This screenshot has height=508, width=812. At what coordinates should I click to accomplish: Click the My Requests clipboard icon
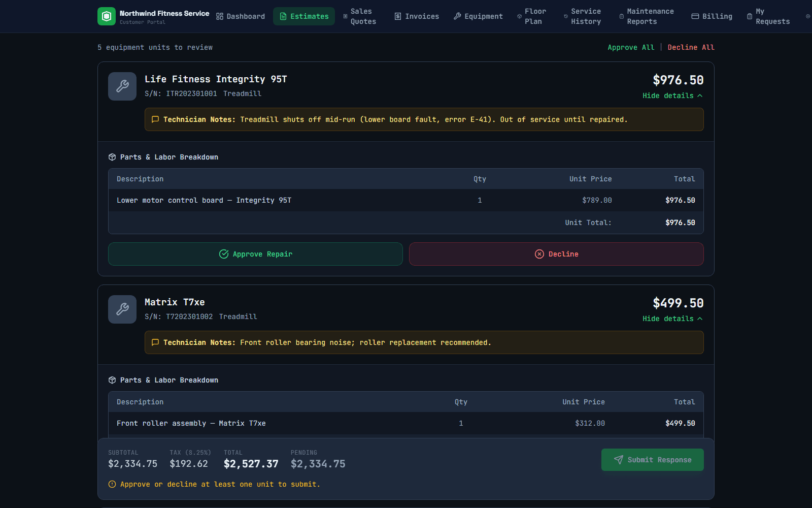[x=750, y=16]
